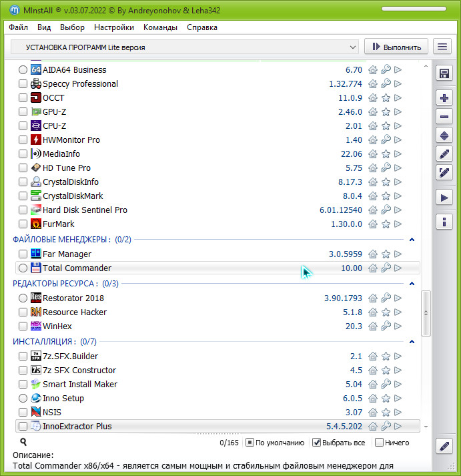Enable the WinHex checkbox
Screen dimensions: 461x476
click(x=23, y=326)
